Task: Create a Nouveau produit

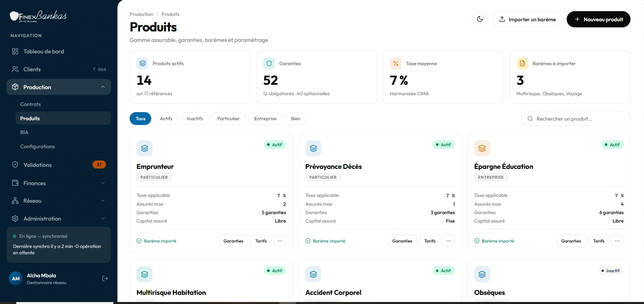Action: click(598, 19)
